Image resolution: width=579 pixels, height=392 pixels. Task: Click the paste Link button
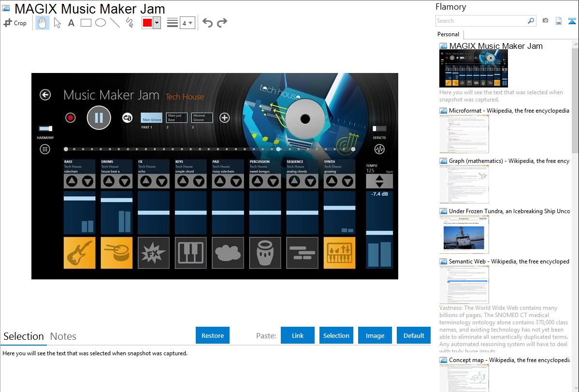[298, 335]
